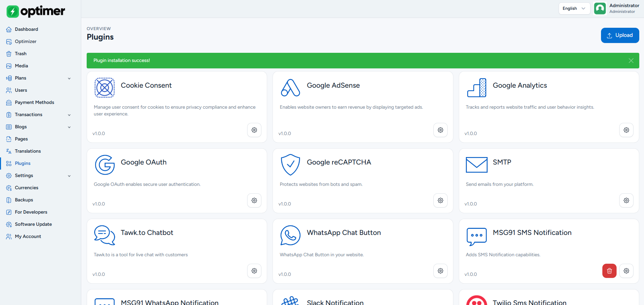Open settings for Tawk.to Chatbot plugin
The width and height of the screenshot is (644, 305).
tap(254, 271)
